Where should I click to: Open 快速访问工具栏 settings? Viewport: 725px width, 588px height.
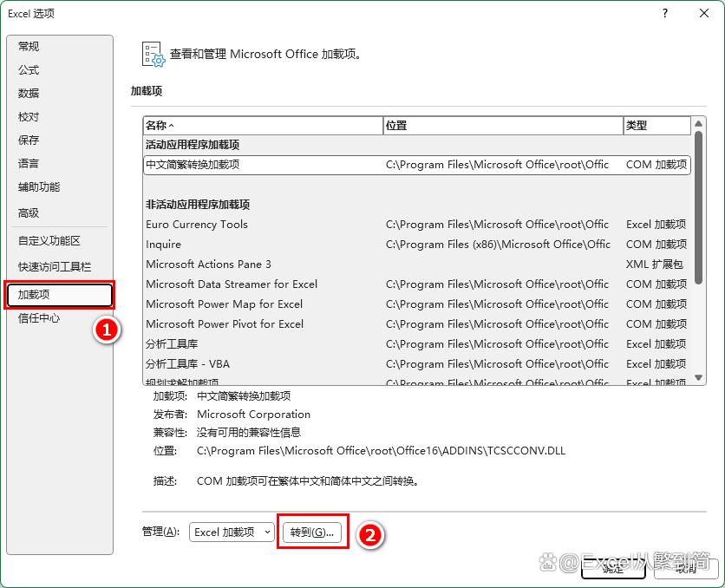coord(55,266)
